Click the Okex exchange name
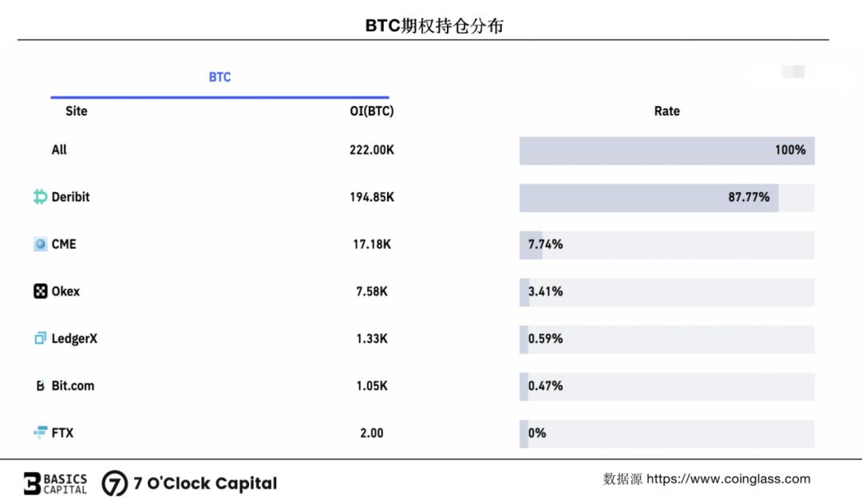This screenshot has width=862, height=504. click(x=65, y=291)
